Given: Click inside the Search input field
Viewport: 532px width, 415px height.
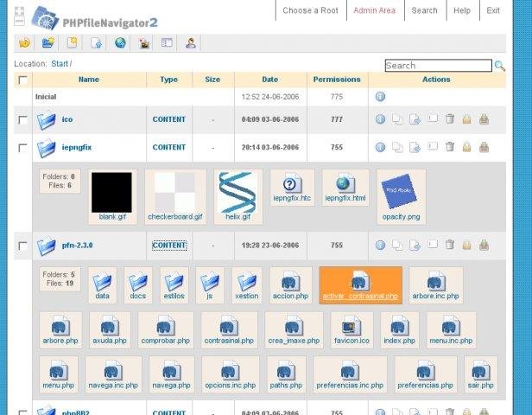Looking at the screenshot, I should (x=439, y=66).
